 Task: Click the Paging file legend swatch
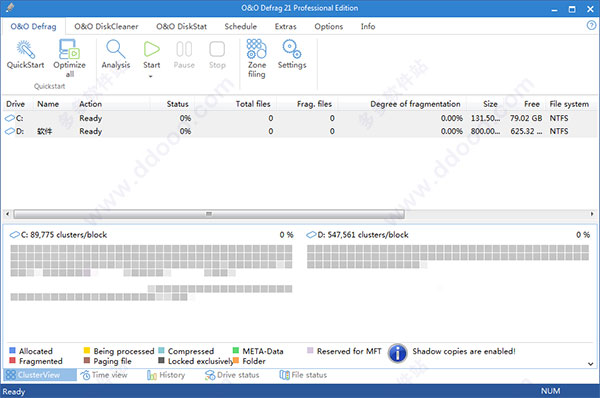click(86, 360)
